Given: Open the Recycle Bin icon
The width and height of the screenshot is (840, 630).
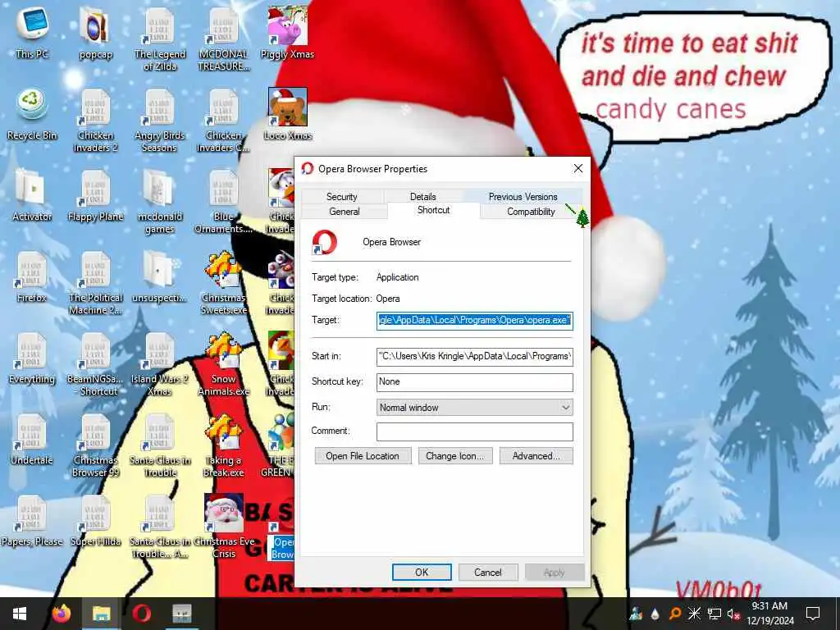Looking at the screenshot, I should click(32, 113).
